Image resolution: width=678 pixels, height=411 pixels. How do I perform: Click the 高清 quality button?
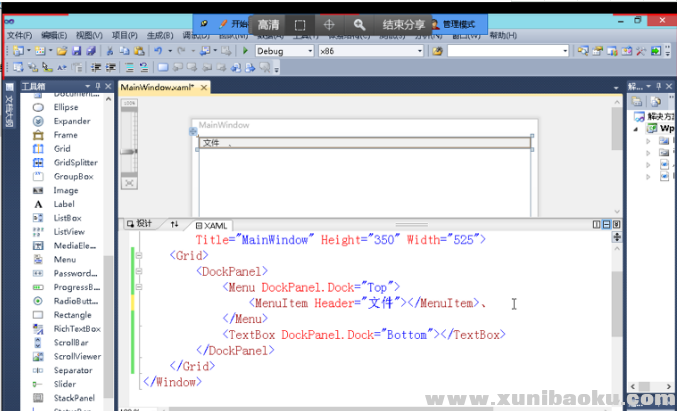click(268, 23)
